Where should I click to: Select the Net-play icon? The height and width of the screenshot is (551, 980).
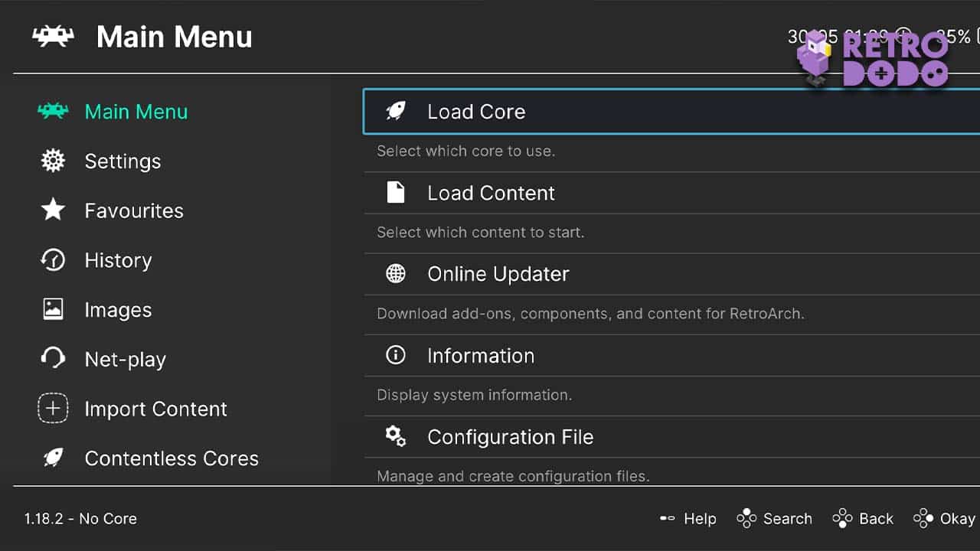click(52, 359)
